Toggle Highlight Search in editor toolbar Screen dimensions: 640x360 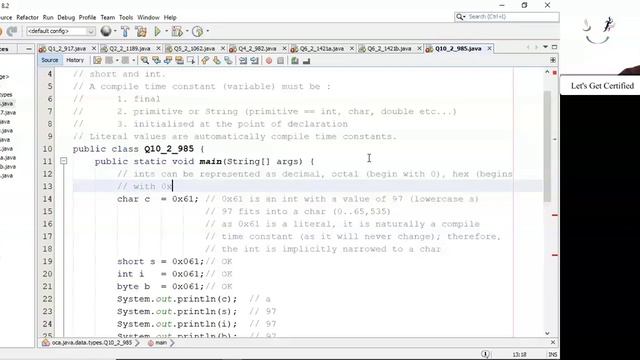[179, 60]
